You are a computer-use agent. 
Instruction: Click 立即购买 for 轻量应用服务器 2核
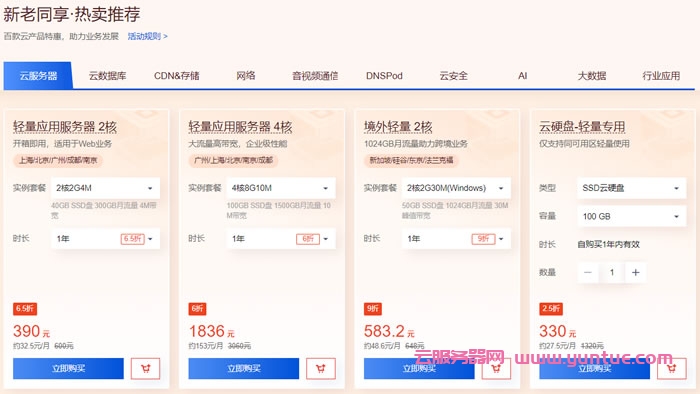click(68, 369)
